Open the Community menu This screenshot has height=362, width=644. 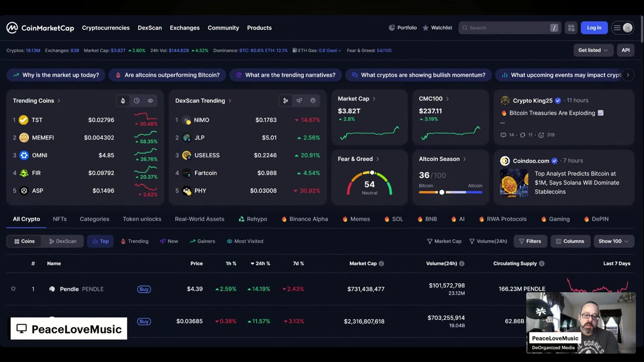[223, 28]
